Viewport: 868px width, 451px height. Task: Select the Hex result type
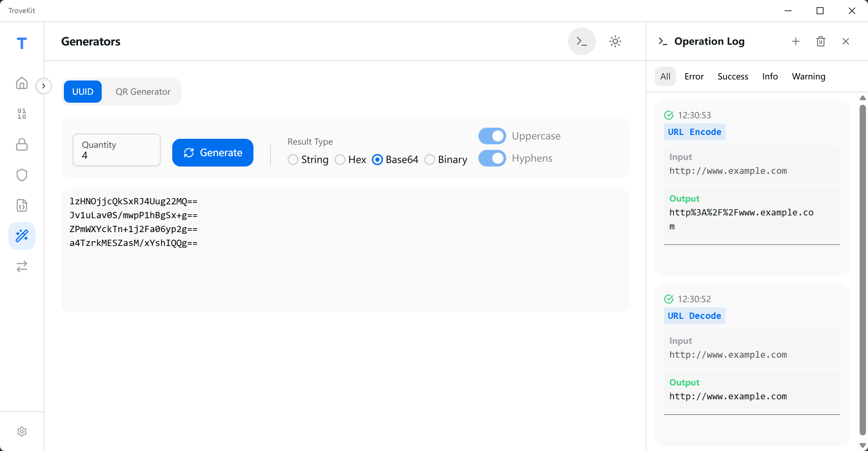click(x=340, y=160)
